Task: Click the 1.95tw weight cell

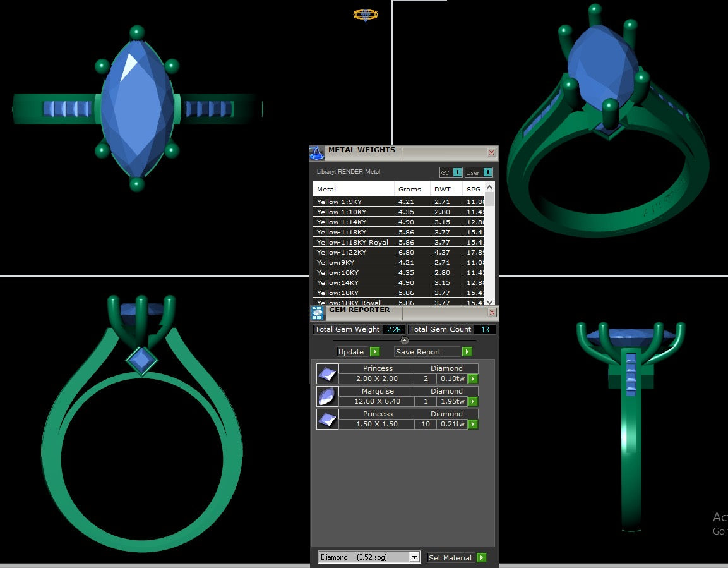Action: [x=452, y=401]
